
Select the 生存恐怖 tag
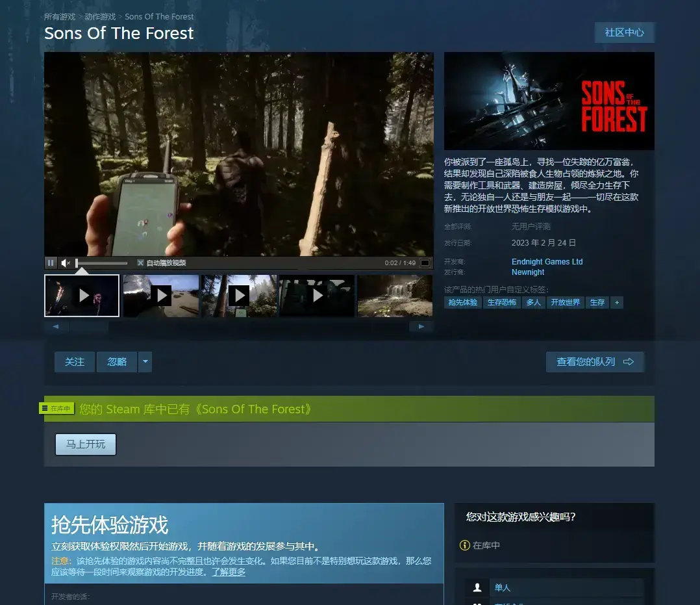[502, 303]
